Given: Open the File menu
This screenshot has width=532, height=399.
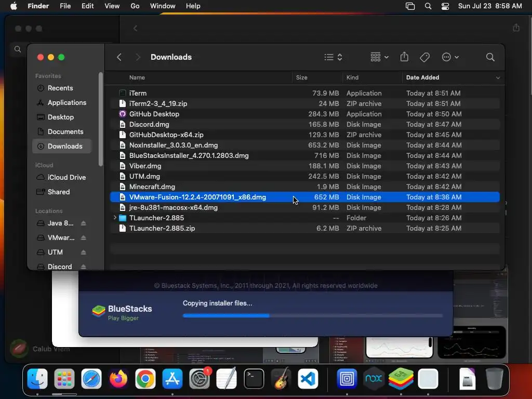Looking at the screenshot, I should [x=65, y=6].
